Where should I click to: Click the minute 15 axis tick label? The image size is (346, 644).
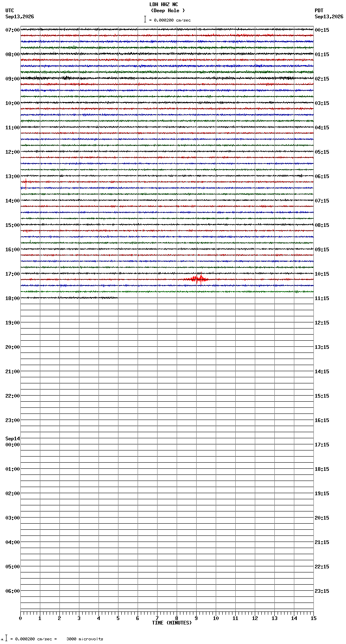pyautogui.click(x=313, y=618)
